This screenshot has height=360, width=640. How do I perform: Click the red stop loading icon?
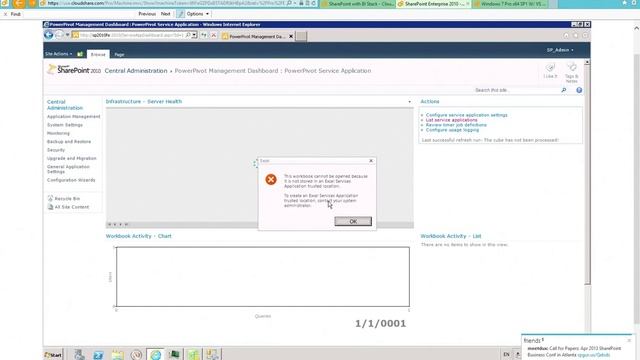[213, 36]
